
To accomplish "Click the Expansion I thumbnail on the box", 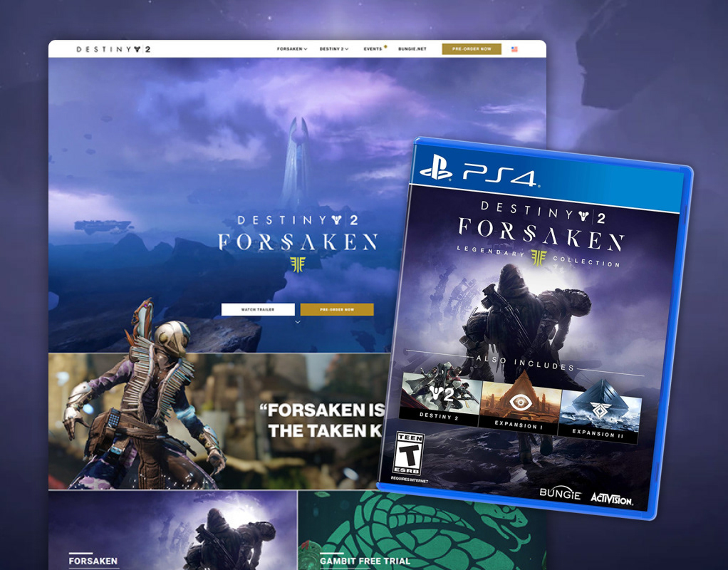I will pos(519,403).
